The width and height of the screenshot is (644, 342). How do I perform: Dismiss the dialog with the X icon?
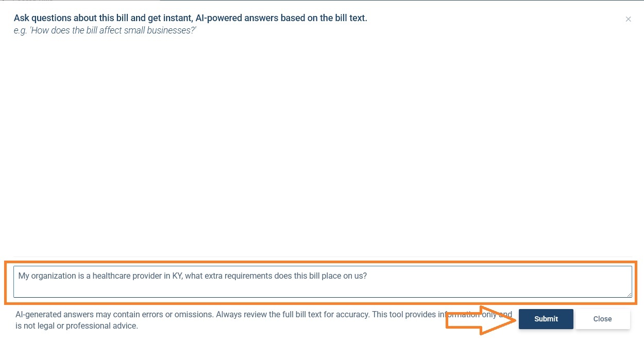coord(628,19)
